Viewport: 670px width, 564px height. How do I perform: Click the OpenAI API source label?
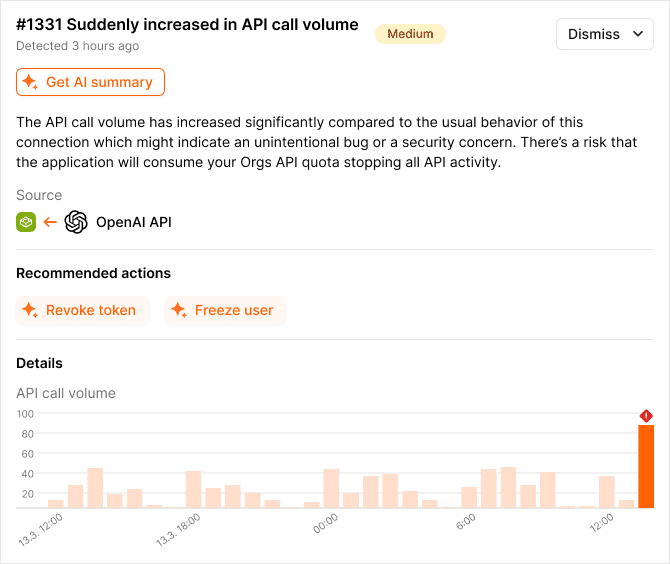(134, 222)
